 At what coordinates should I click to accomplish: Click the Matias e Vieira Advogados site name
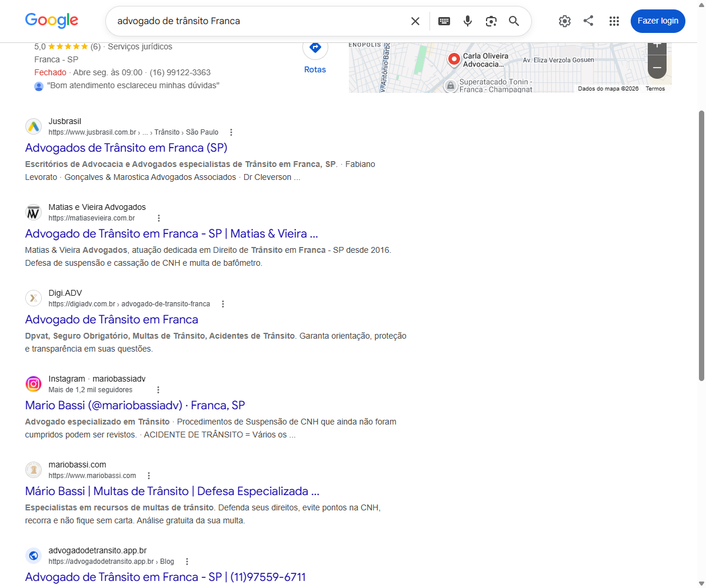tap(97, 207)
